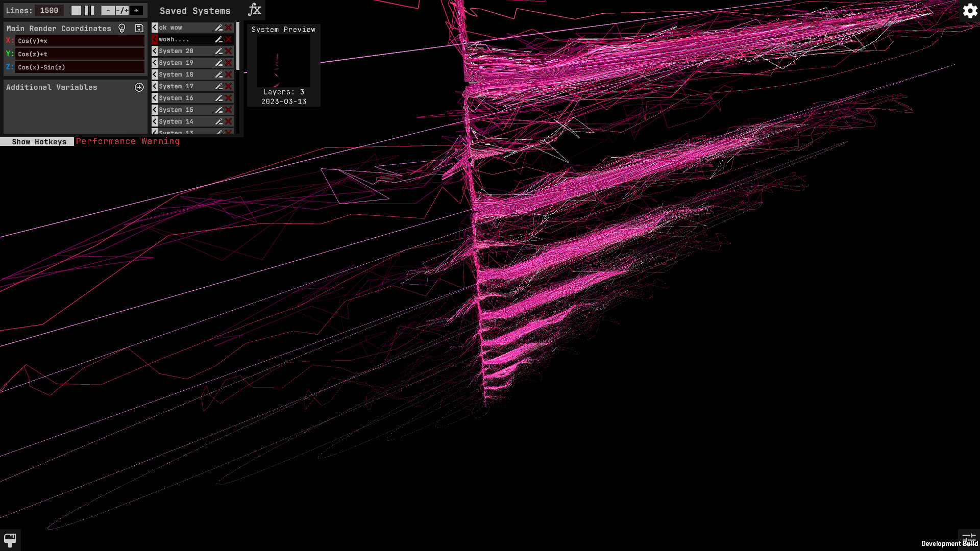The image size is (980, 551).
Task: Add a new additional variable
Action: pyautogui.click(x=139, y=87)
